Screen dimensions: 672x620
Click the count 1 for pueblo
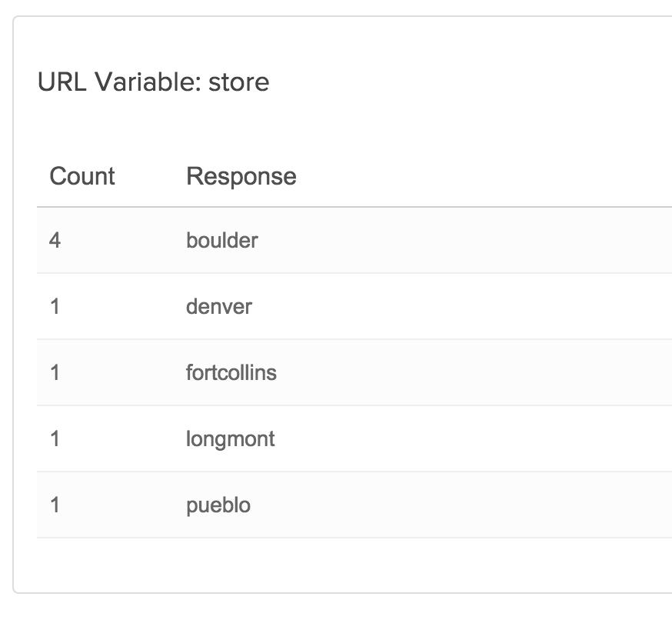(x=55, y=505)
